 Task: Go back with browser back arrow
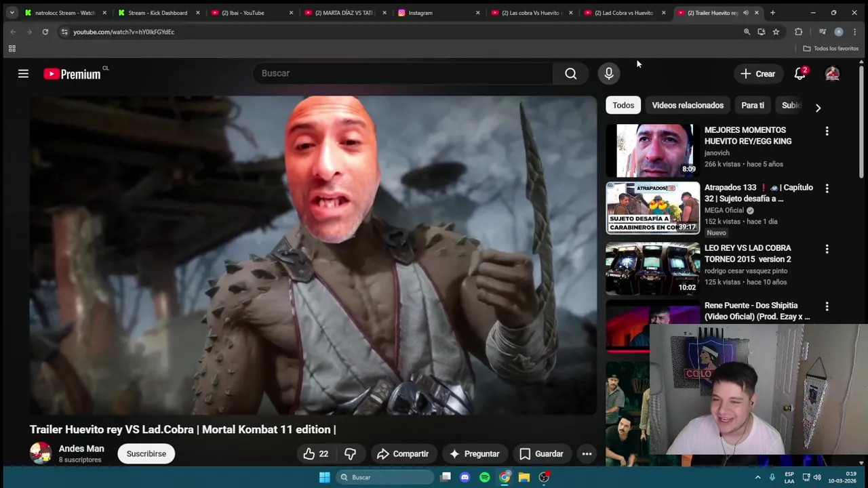tap(13, 32)
